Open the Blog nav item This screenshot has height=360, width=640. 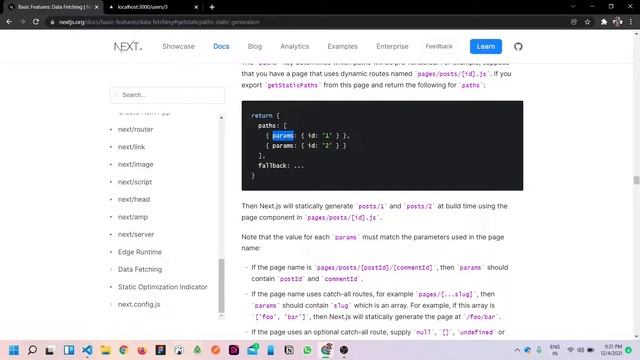click(255, 47)
